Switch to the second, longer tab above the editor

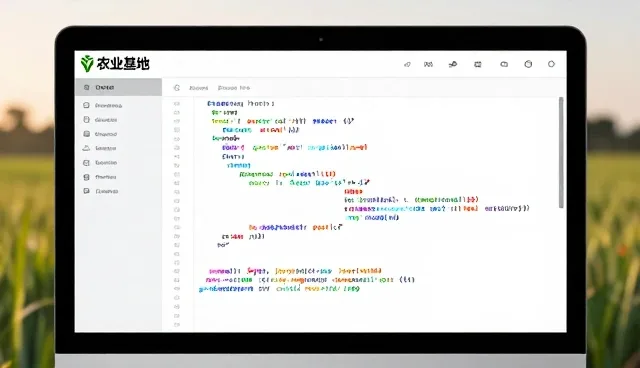234,88
